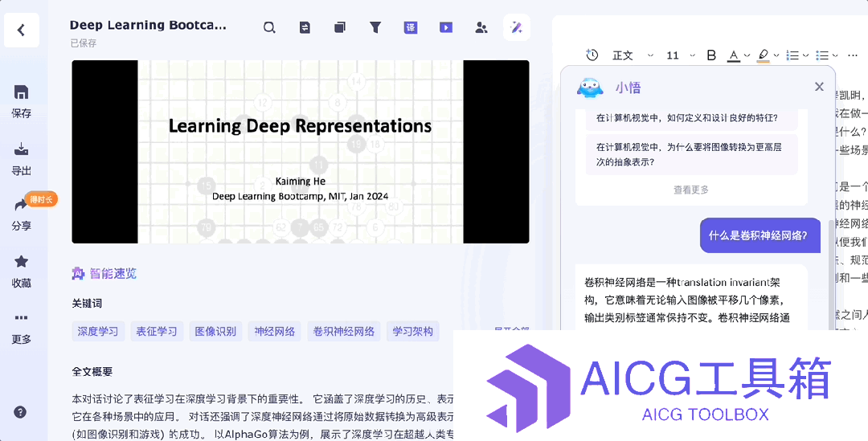Expand the numbered list dropdown arrow

tap(805, 55)
